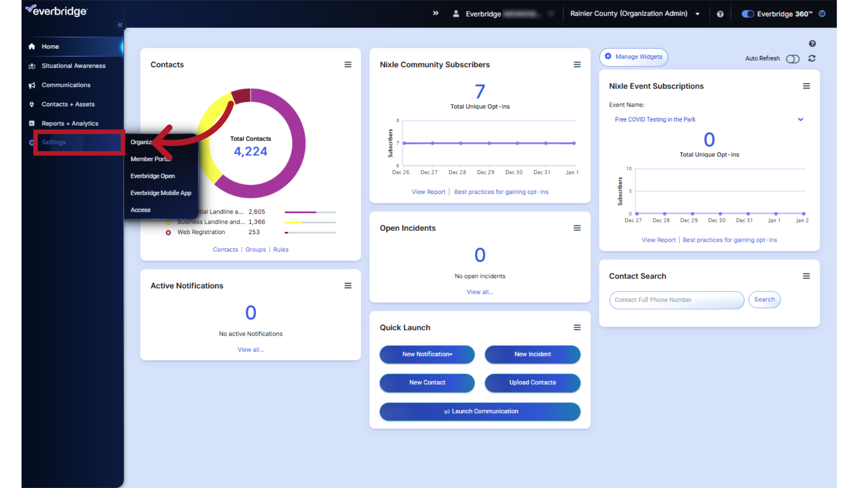Open Communications menu item

(x=66, y=85)
